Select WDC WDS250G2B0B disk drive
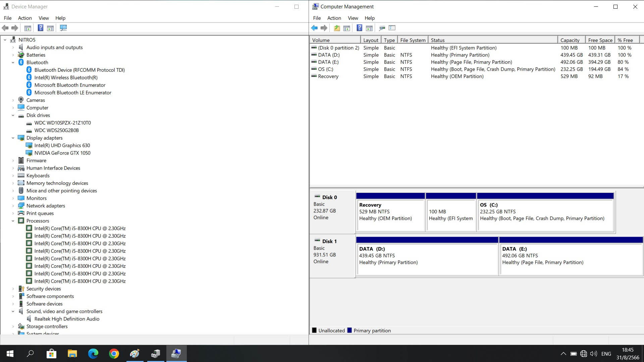Image resolution: width=644 pixels, height=362 pixels. (x=57, y=130)
